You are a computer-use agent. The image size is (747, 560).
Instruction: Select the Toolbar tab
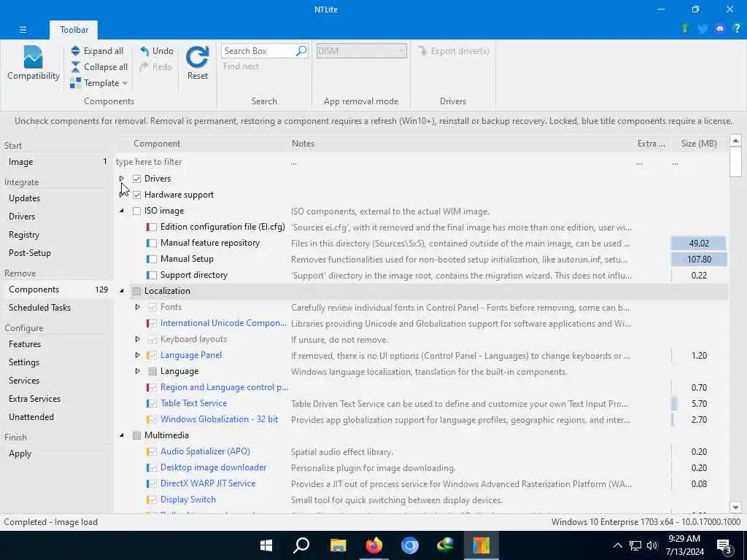point(74,29)
